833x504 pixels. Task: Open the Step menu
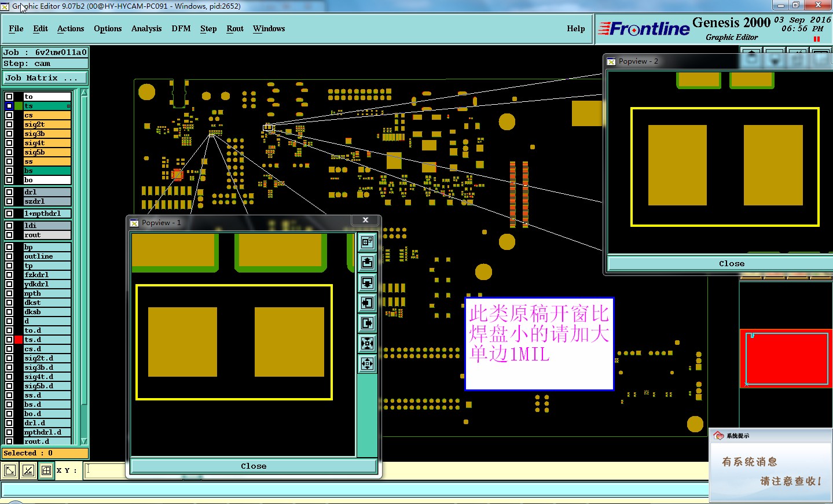[x=208, y=28]
